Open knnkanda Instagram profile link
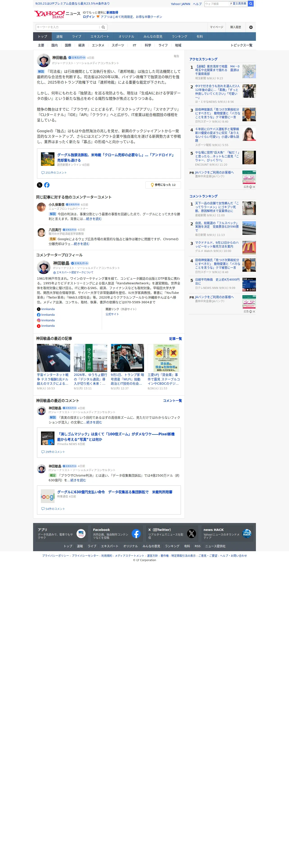The height and width of the screenshot is (868, 289). click(x=46, y=320)
